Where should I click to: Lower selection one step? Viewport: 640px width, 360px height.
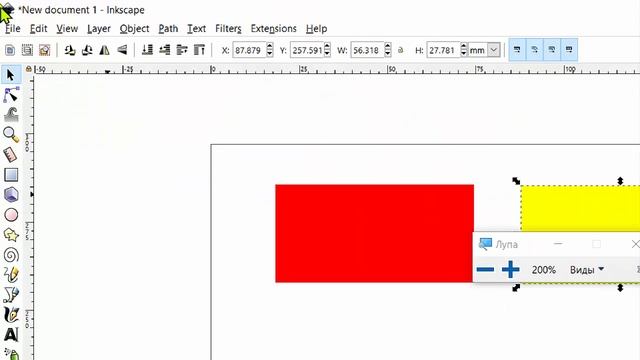(x=164, y=50)
